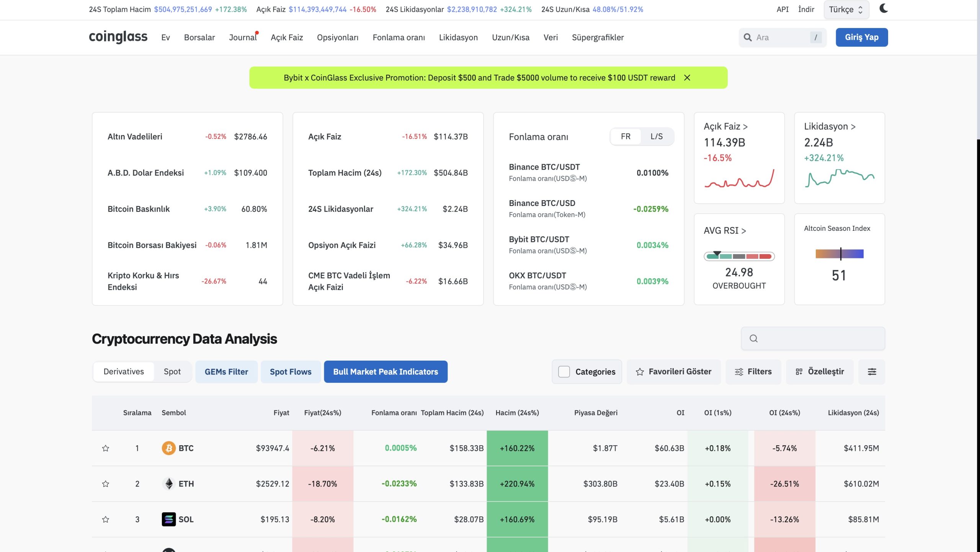Click Kripto Korku & Hırs Endeksi row
This screenshot has width=980, height=552.
(187, 281)
